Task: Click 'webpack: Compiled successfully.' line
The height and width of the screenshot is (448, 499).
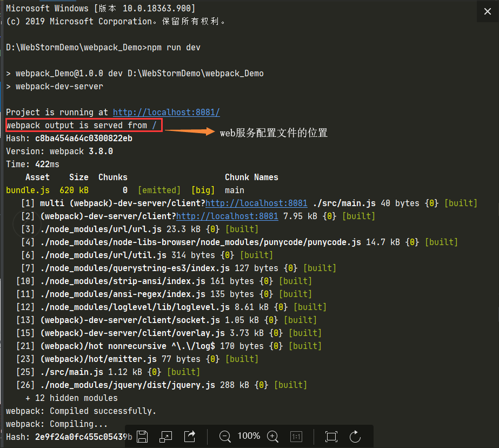Action: click(x=81, y=411)
